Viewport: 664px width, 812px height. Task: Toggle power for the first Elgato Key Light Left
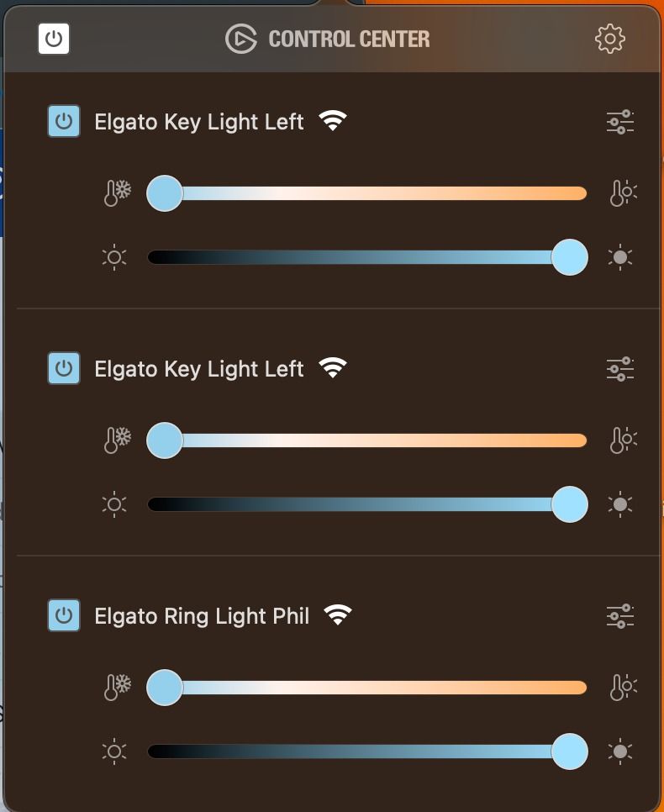click(x=61, y=121)
